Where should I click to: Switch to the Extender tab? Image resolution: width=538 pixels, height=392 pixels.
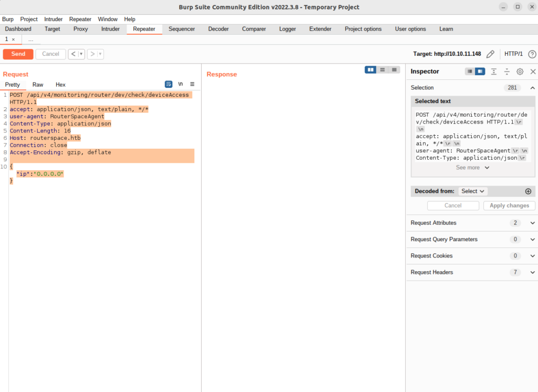pos(320,29)
